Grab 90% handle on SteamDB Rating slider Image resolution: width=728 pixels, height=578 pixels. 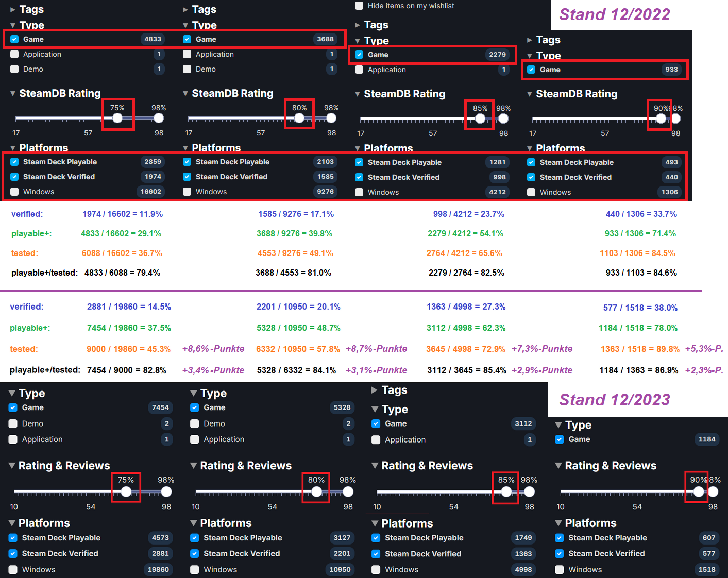pos(661,119)
